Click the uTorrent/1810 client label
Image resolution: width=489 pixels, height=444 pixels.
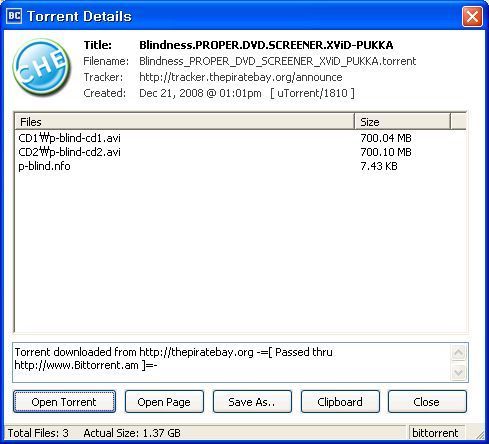pos(312,93)
